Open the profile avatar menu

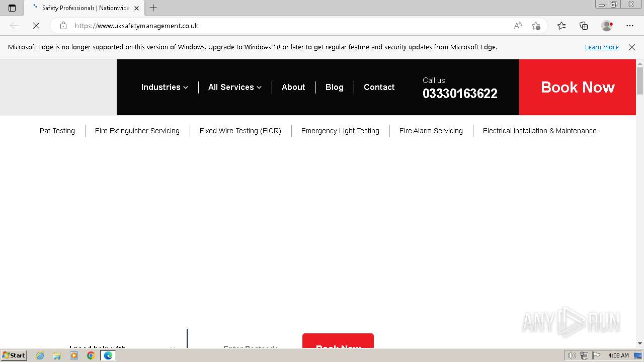pos(607,26)
